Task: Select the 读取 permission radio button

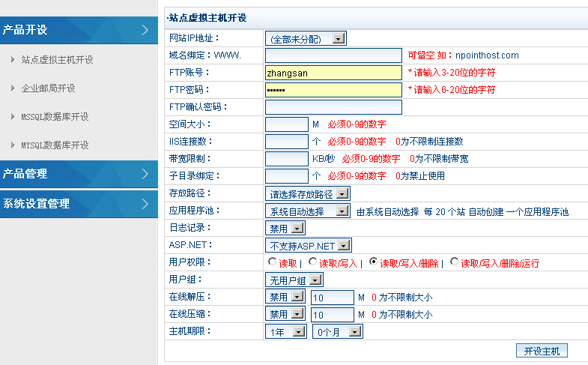Action: [x=273, y=263]
